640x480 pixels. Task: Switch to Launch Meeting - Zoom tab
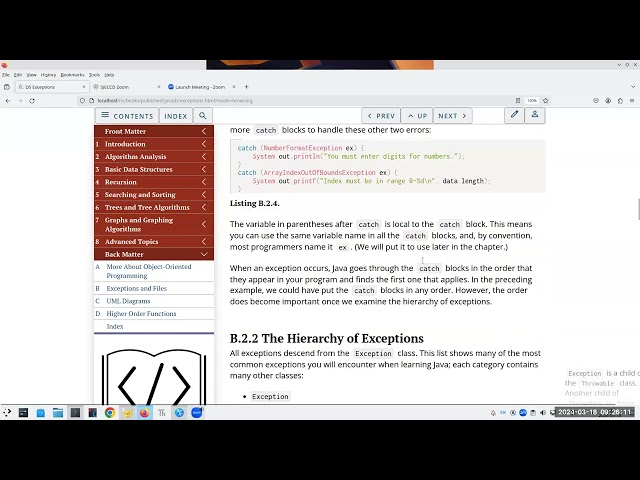pyautogui.click(x=200, y=87)
